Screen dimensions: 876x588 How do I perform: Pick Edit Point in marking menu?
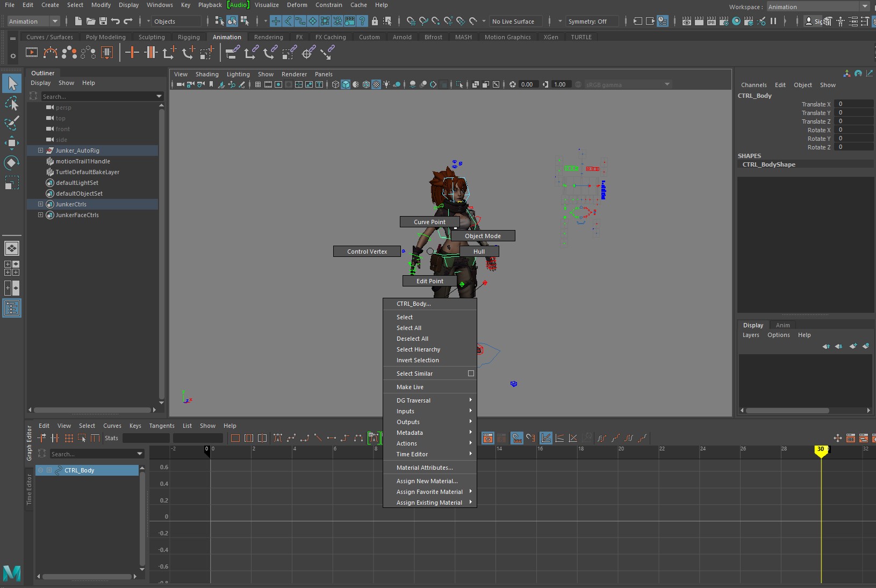(430, 281)
